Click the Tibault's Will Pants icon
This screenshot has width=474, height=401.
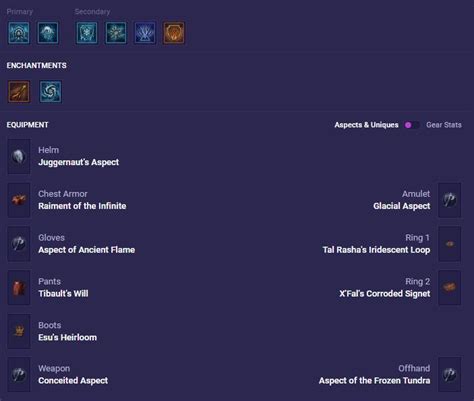19,287
